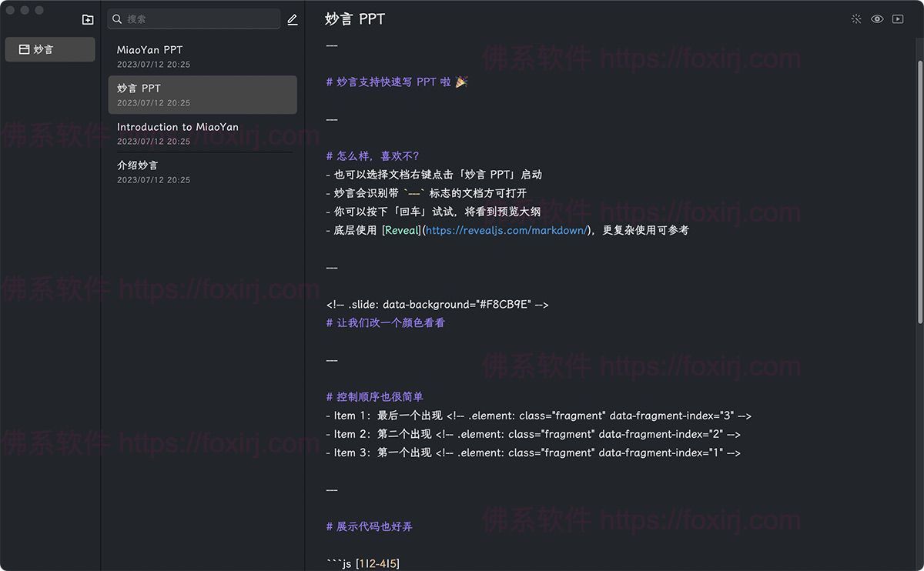Click the js code fence line at bottom
Screen dimensions: 924x571
363,563
